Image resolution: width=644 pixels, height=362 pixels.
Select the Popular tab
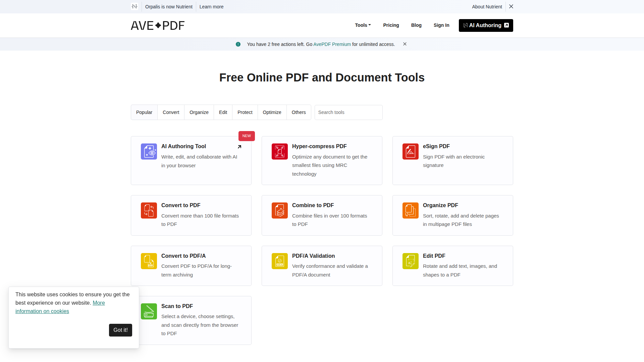144,112
